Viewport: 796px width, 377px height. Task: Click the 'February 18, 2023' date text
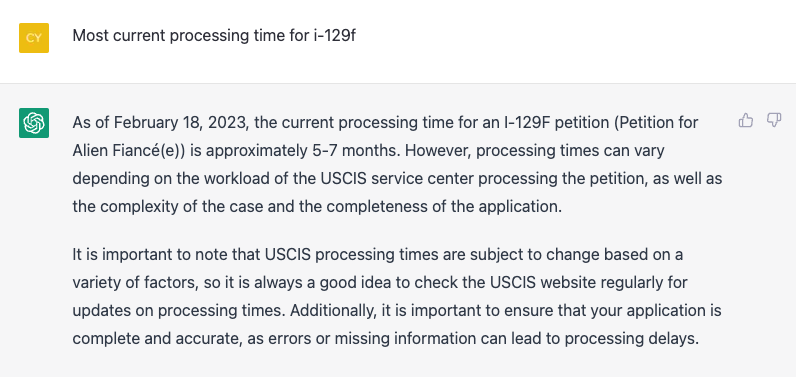point(181,123)
